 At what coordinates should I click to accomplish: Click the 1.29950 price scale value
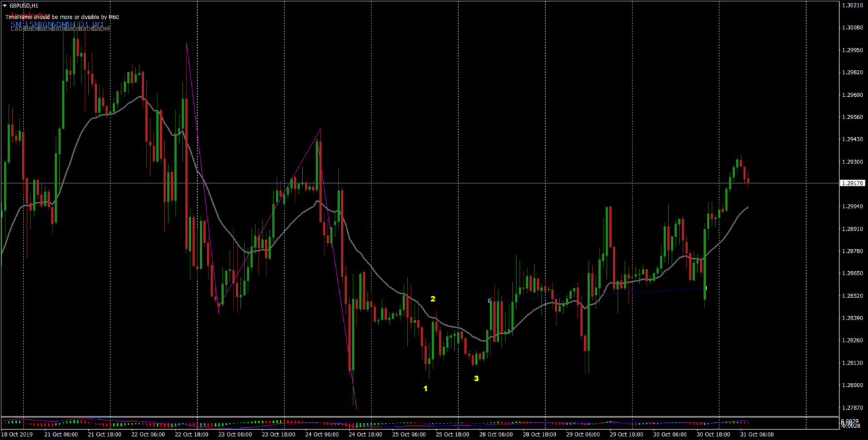853,50
